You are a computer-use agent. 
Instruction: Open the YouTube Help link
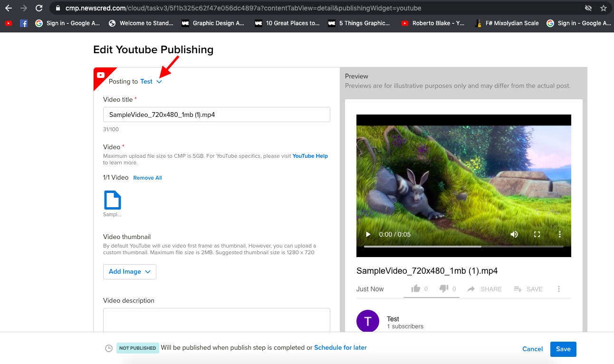[x=310, y=156]
